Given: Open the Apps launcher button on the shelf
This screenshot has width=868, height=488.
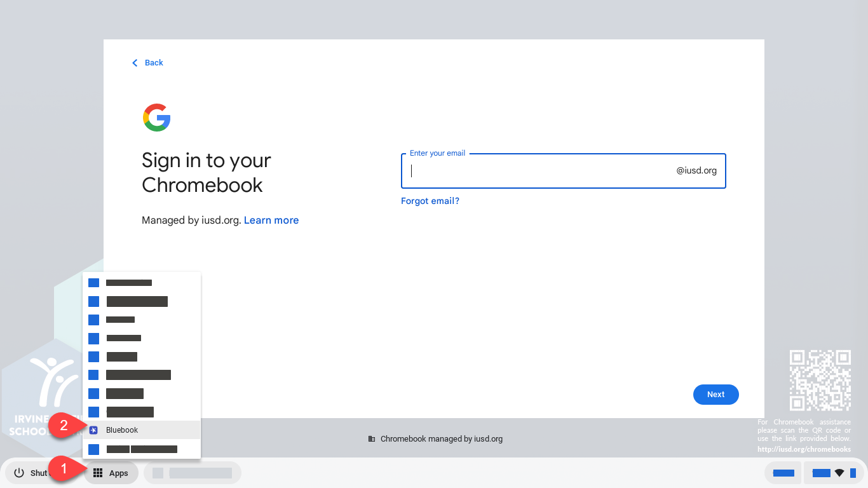Looking at the screenshot, I should click(x=111, y=473).
